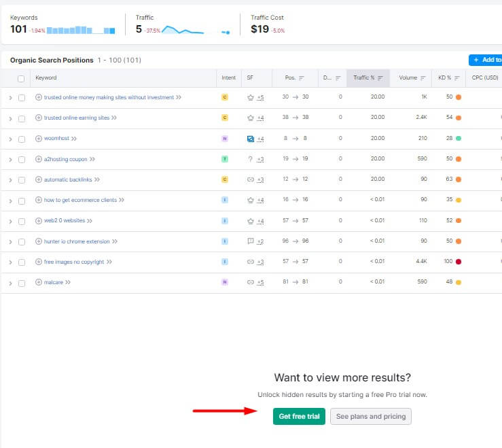
Task: Click link SERP feature icon in automatic backlinks row
Action: 251,179
